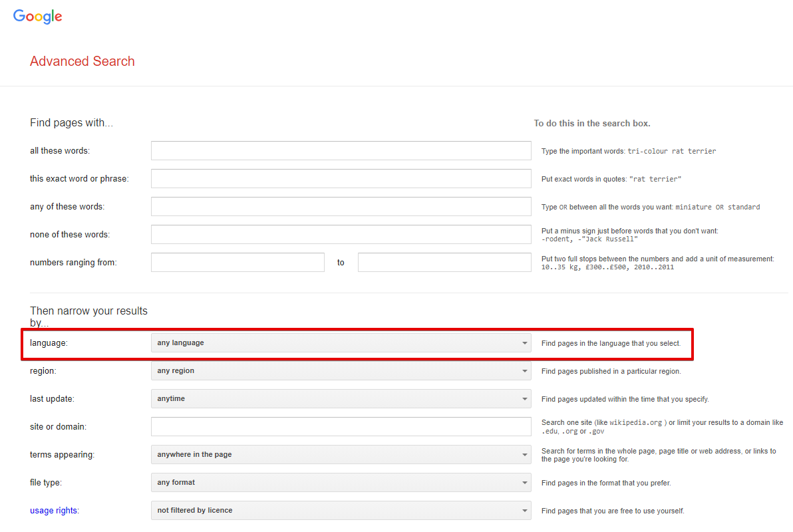This screenshot has height=532, width=793.
Task: Click the site or domain input
Action: (341, 427)
